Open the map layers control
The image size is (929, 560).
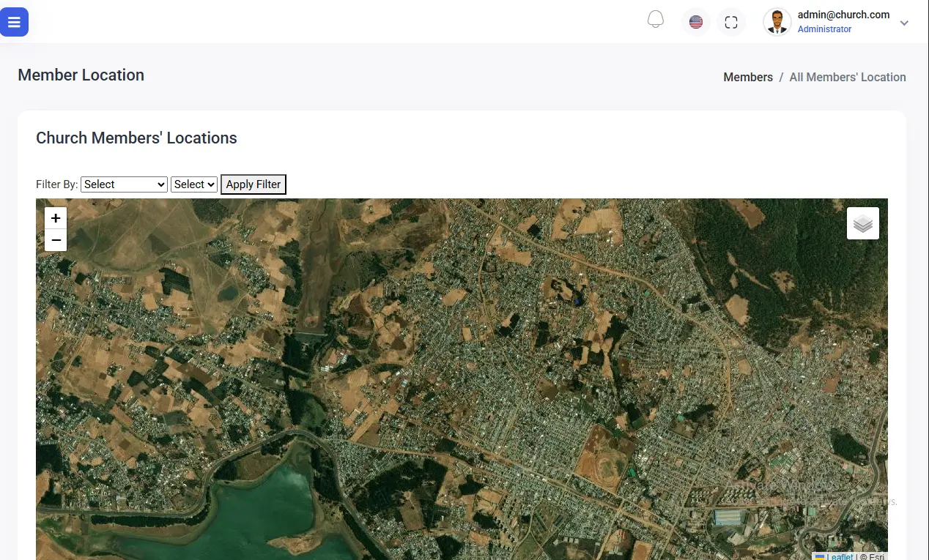point(863,223)
